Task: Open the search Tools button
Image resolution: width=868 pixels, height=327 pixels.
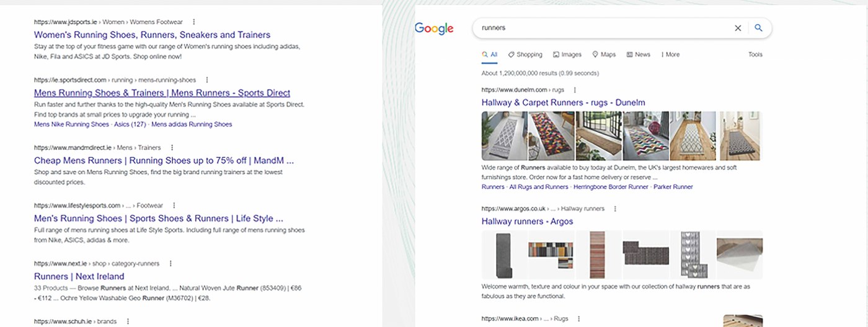Action: click(x=755, y=54)
